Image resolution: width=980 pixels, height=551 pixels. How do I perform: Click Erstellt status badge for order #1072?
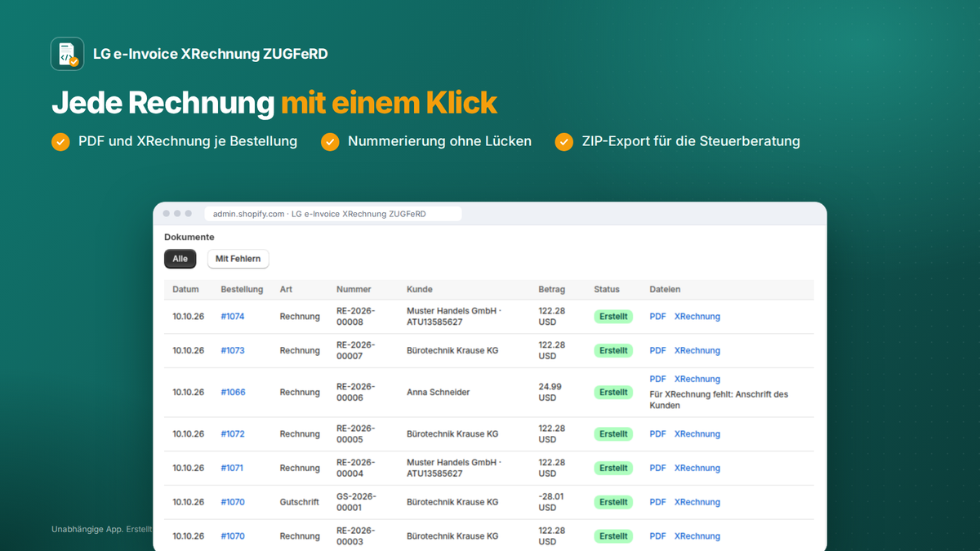(613, 434)
